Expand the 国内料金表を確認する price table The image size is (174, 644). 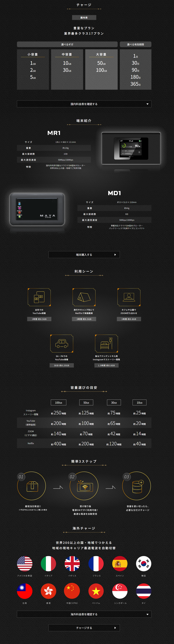pos(84,104)
